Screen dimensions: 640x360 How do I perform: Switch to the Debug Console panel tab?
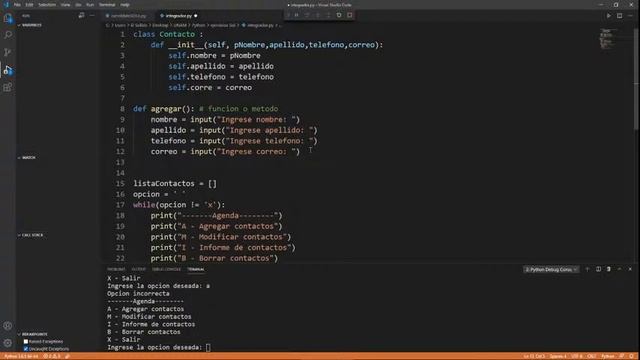coord(166,269)
